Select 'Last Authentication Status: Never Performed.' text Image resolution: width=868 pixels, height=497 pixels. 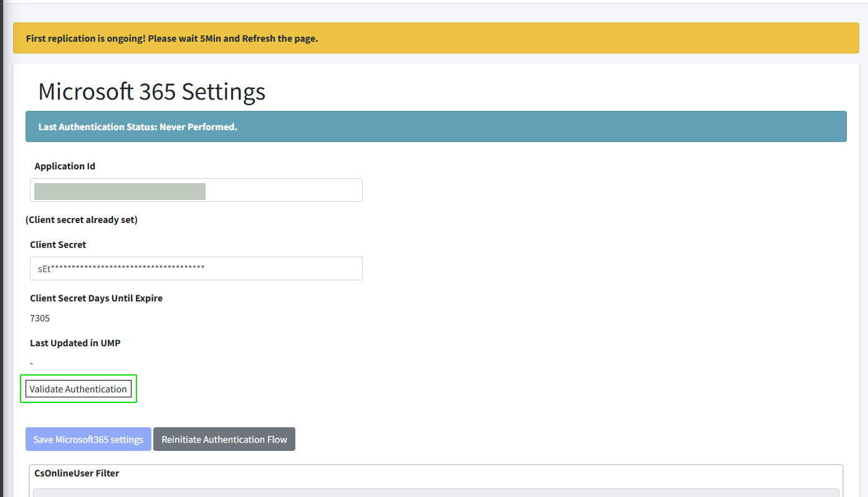(x=138, y=127)
